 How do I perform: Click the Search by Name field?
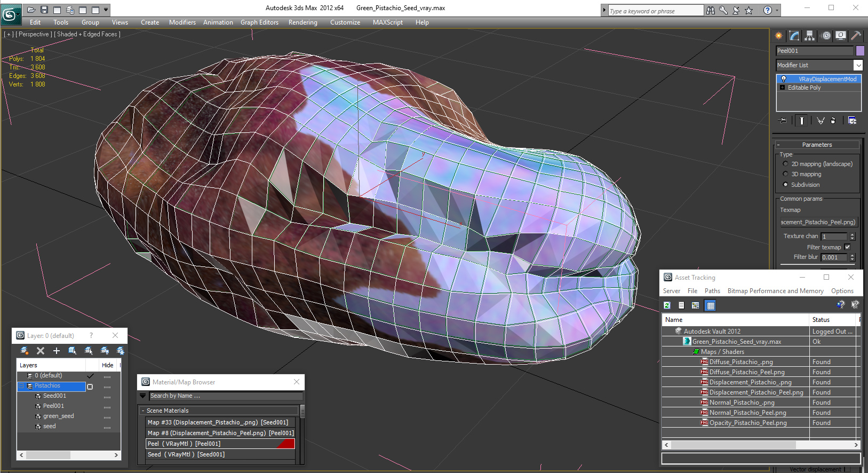pyautogui.click(x=226, y=396)
